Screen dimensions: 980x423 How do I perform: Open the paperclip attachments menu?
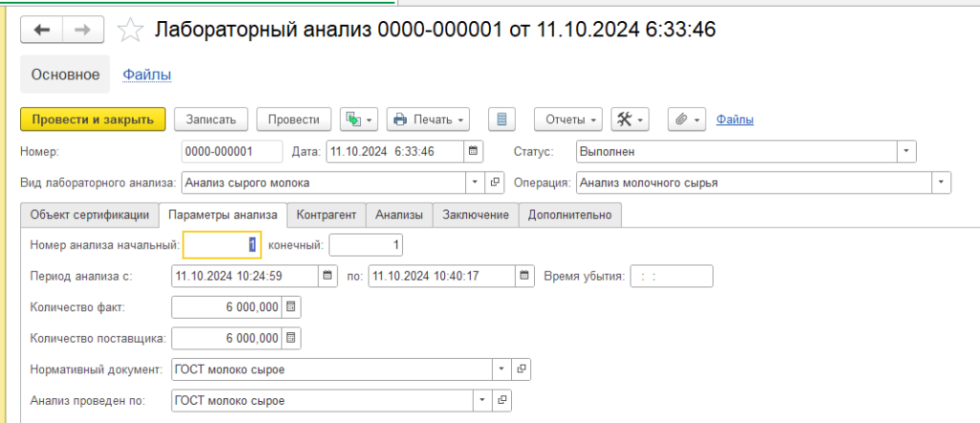tap(686, 120)
